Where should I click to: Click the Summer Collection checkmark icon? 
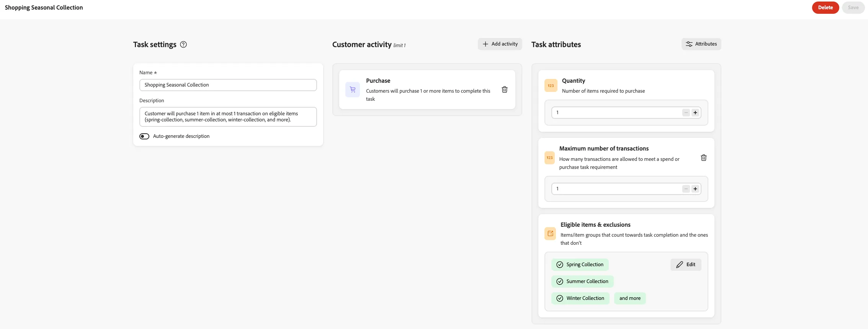point(560,282)
